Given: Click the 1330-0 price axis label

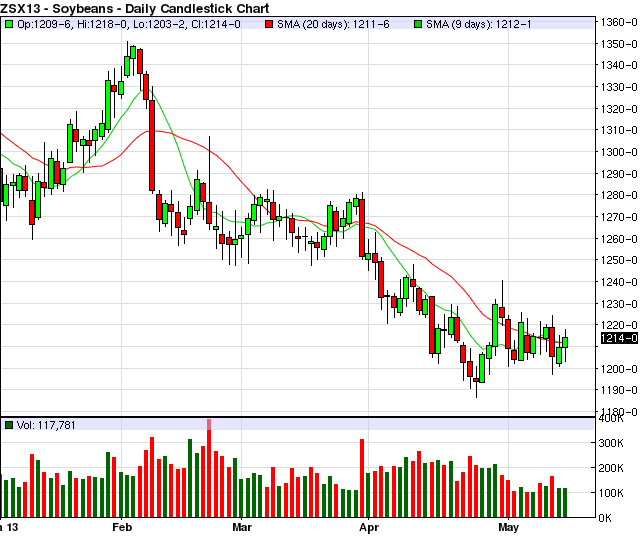Looking at the screenshot, I should click(x=619, y=87).
